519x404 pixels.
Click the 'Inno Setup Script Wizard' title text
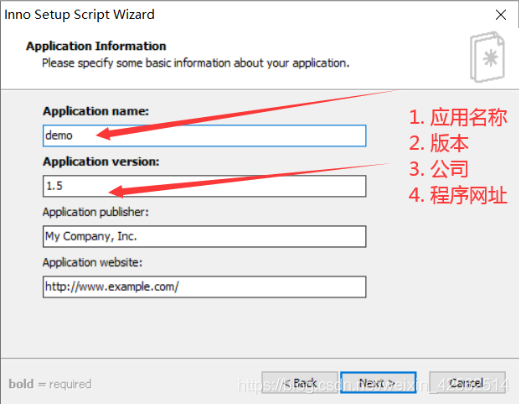(79, 15)
